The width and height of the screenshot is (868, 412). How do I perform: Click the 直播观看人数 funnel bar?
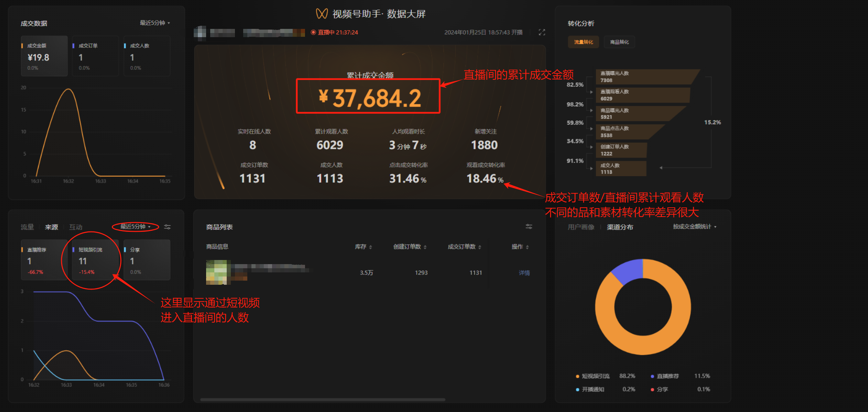point(642,95)
